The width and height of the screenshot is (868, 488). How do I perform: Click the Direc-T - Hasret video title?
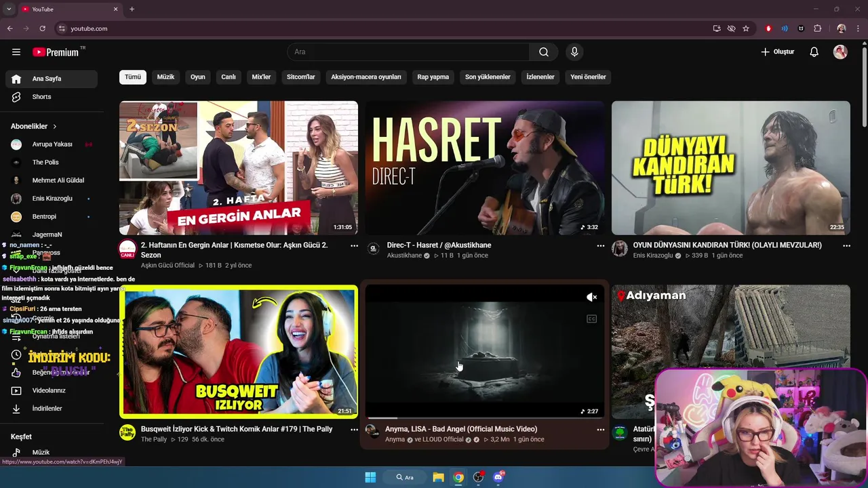coord(439,245)
